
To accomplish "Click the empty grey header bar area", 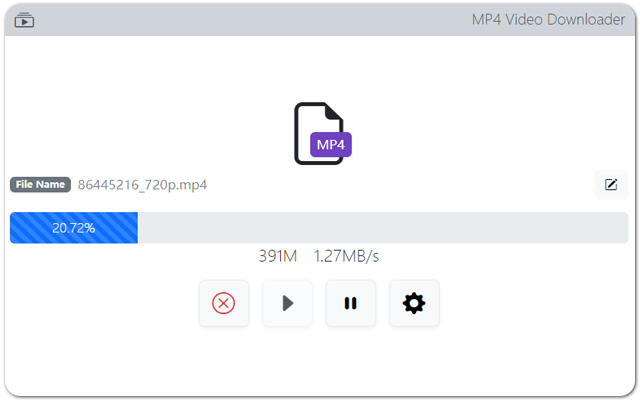I will click(x=253, y=20).
